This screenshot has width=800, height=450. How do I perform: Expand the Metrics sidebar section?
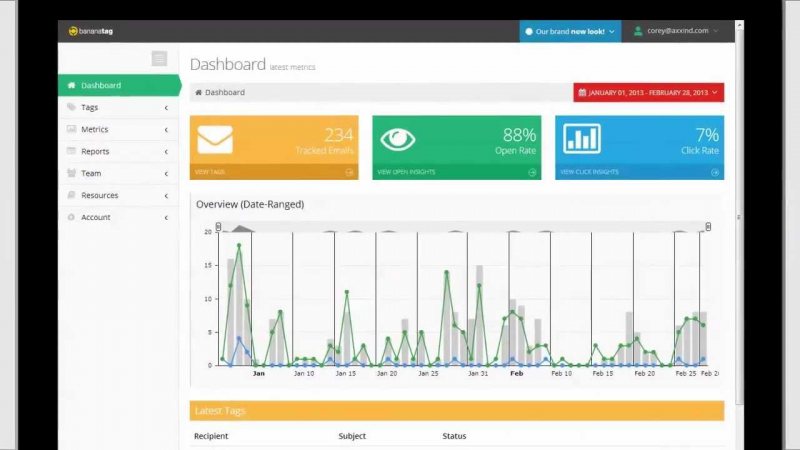[x=118, y=129]
